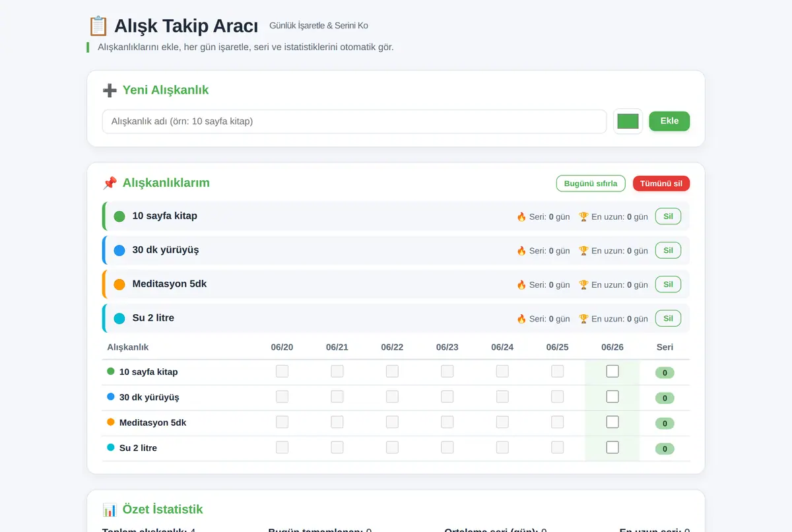Click flame icon on 10 sayfa kitap card
The width and height of the screenshot is (792, 532).
pos(521,216)
